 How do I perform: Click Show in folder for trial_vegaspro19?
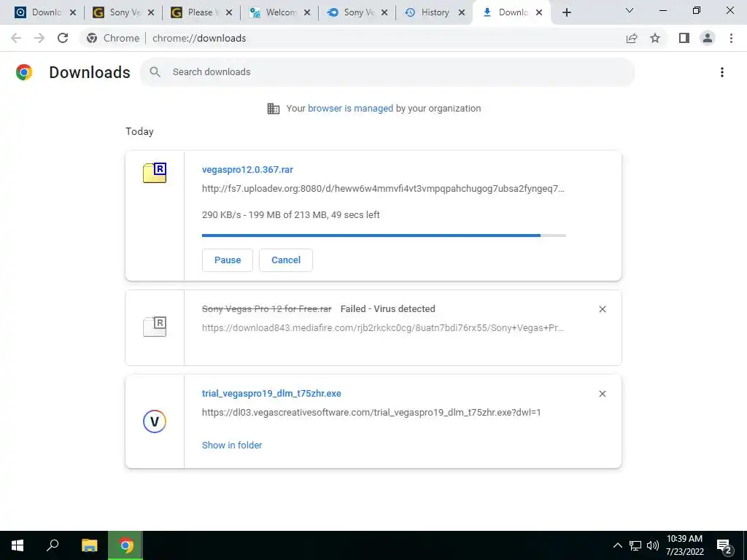232,446
